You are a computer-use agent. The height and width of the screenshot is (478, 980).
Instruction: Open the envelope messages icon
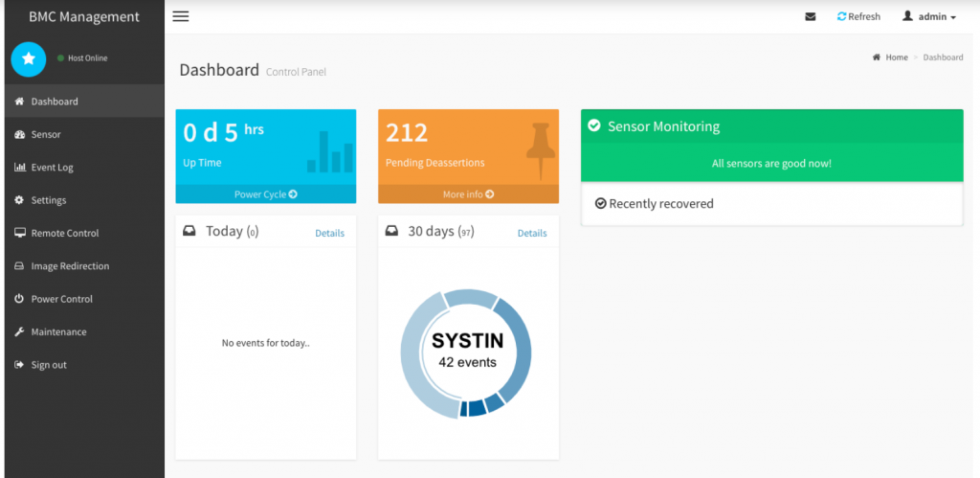coord(811,17)
